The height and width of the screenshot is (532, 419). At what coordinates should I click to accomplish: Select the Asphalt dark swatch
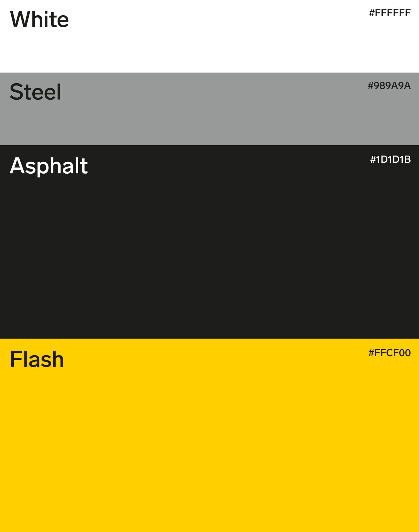click(x=209, y=242)
